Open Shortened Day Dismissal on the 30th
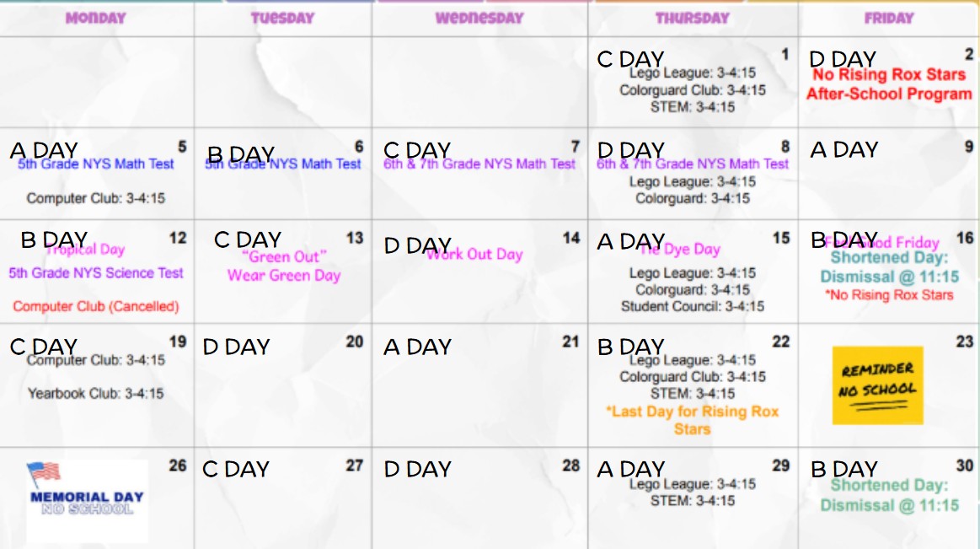This screenshot has width=980, height=549. [889, 495]
